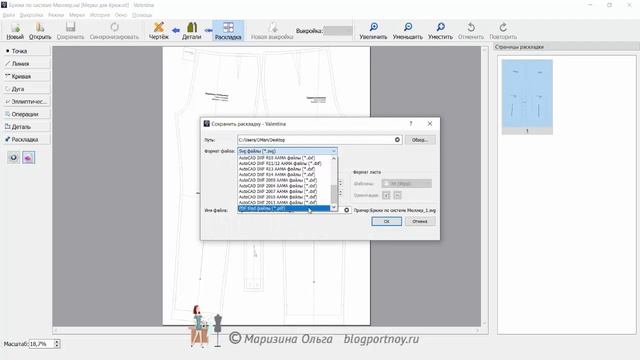Click the Масштаб scale value field
640x360 pixels.
[x=41, y=344]
